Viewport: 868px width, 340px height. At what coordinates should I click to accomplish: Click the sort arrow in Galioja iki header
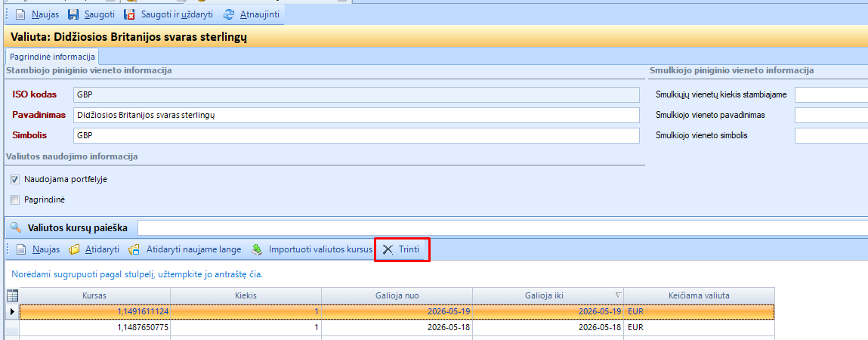(x=619, y=295)
